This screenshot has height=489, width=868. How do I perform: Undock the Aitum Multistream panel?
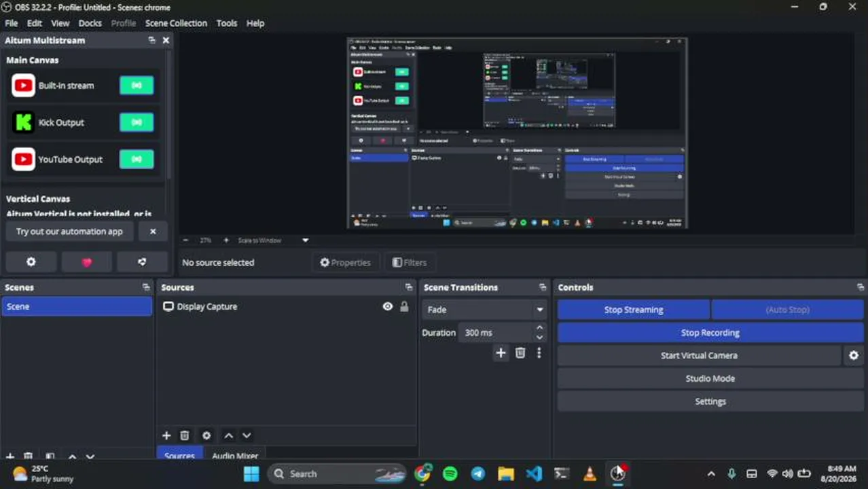point(151,40)
